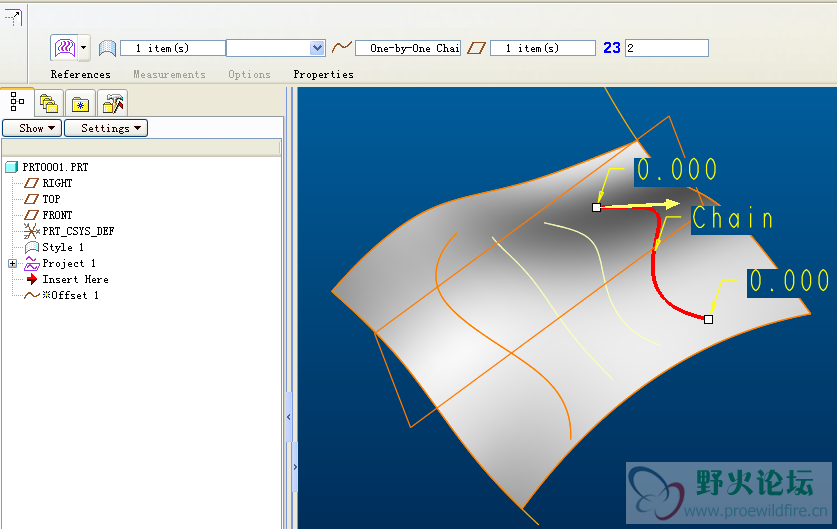Viewport: 837px width, 529px height.
Task: Click the RIGHT plane icon in tree
Action: (x=32, y=183)
